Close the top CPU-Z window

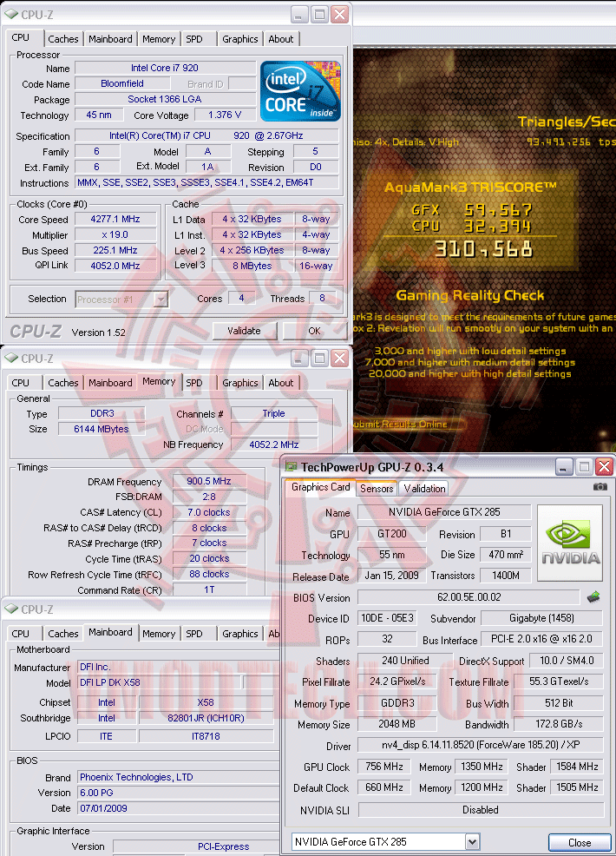point(339,15)
